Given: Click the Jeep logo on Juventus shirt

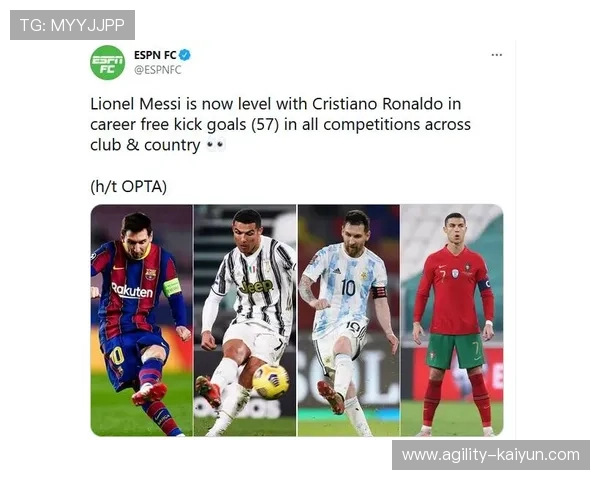Looking at the screenshot, I should point(256,286).
